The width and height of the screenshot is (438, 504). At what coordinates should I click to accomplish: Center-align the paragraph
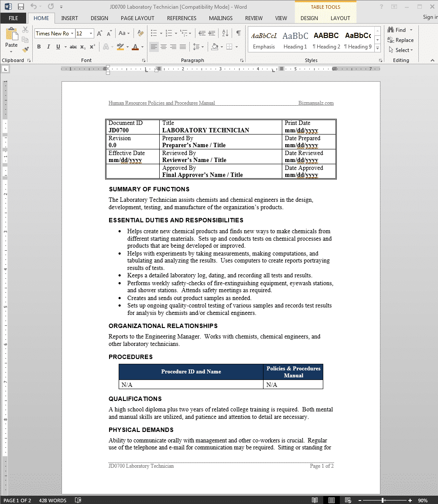click(x=164, y=46)
